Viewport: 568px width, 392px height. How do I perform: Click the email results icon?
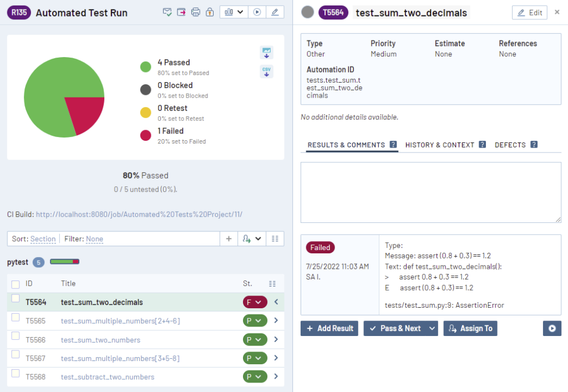coord(167,12)
